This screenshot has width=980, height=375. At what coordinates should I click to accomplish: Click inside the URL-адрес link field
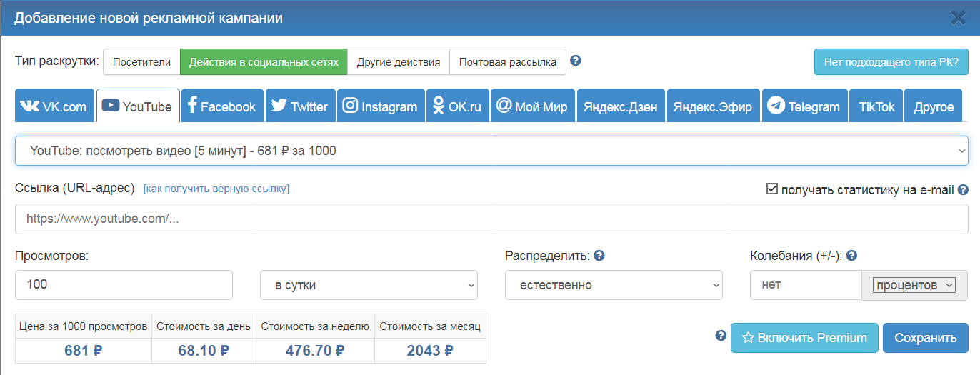click(491, 219)
